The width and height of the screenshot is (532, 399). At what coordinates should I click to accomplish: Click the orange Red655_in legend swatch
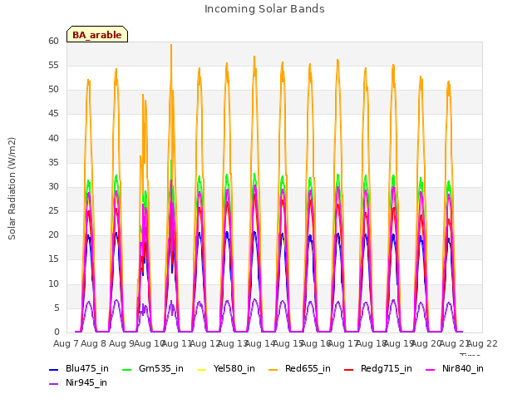pos(273,369)
